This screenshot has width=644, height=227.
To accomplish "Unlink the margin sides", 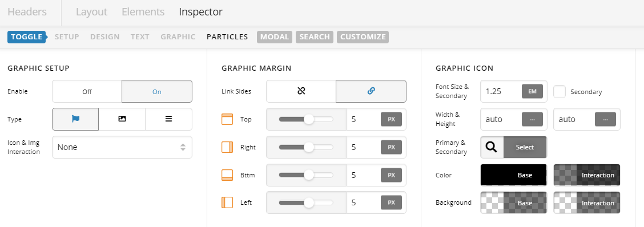I will tap(301, 91).
